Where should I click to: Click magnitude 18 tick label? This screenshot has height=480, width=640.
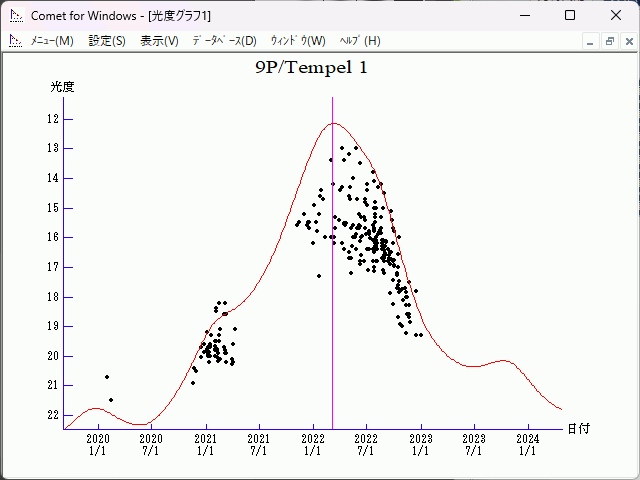tap(53, 297)
